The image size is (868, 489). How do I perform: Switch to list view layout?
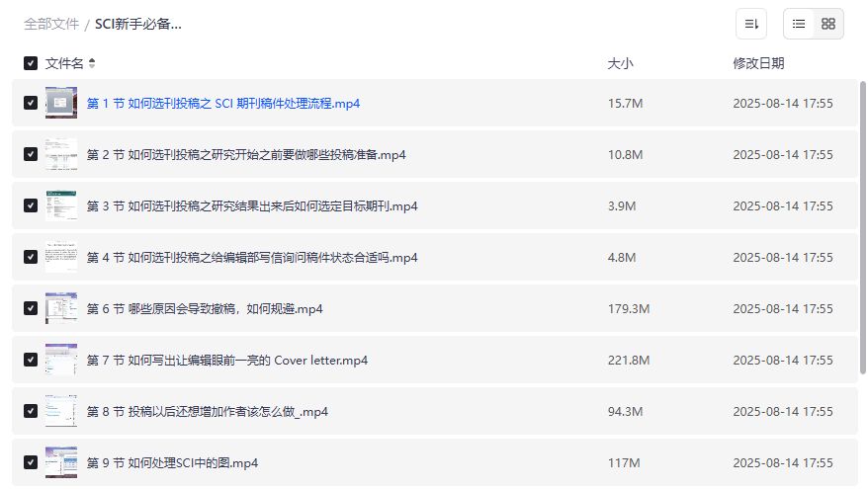pyautogui.click(x=798, y=24)
